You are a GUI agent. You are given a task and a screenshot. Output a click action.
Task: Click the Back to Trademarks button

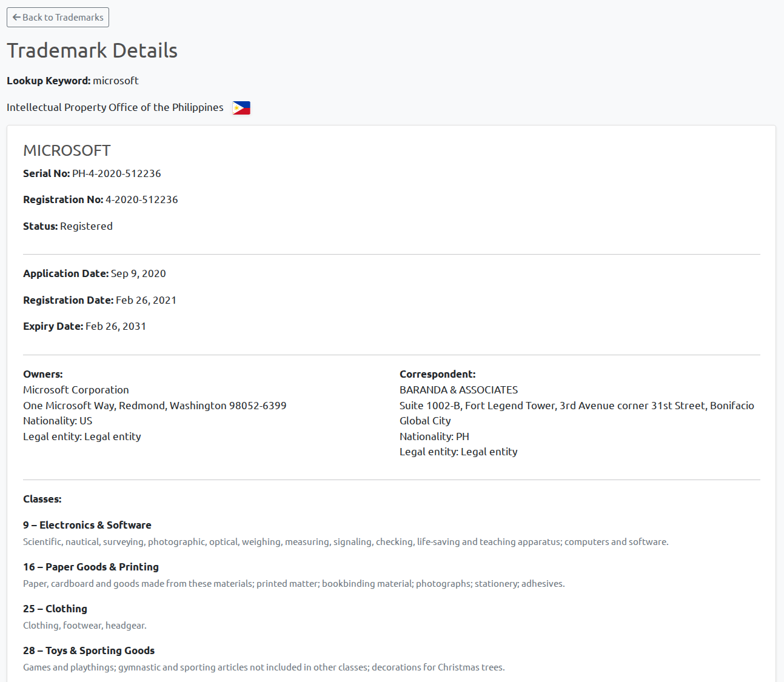tap(58, 18)
